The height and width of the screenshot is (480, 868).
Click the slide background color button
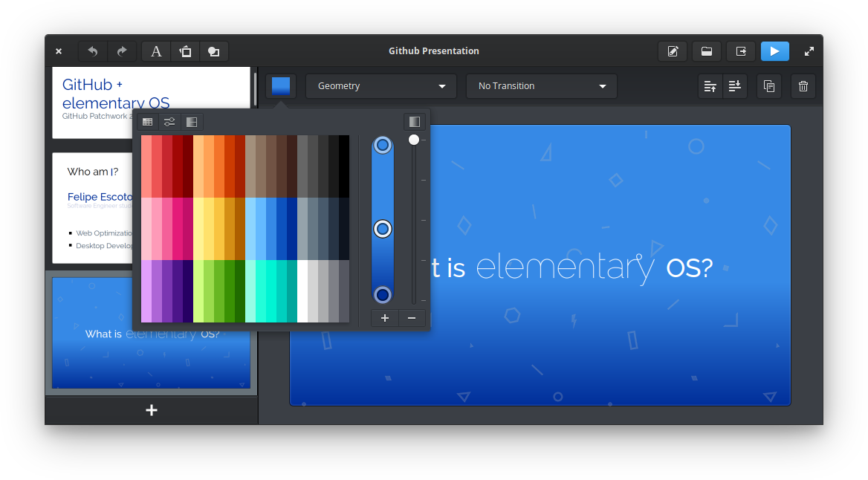click(281, 86)
